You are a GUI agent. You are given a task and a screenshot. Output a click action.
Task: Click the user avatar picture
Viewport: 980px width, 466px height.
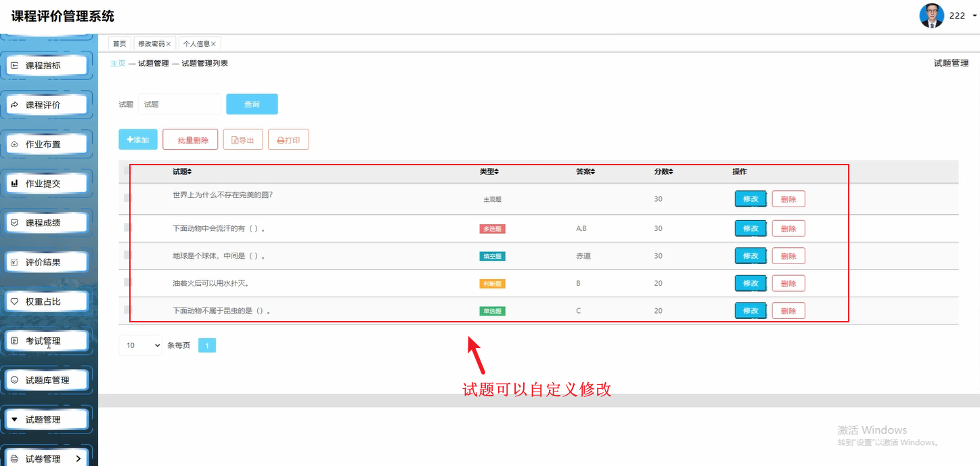point(931,16)
